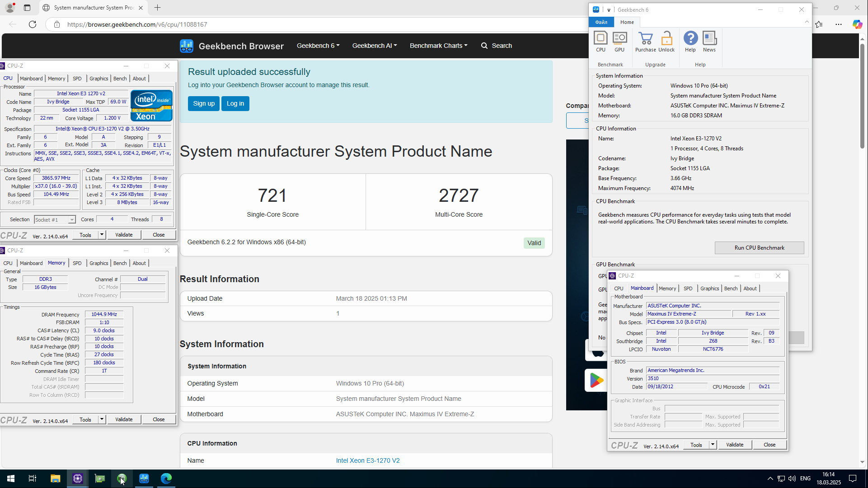Expand the Geekbench 6 navbar dropdown
Image resolution: width=868 pixels, height=488 pixels.
pos(318,46)
